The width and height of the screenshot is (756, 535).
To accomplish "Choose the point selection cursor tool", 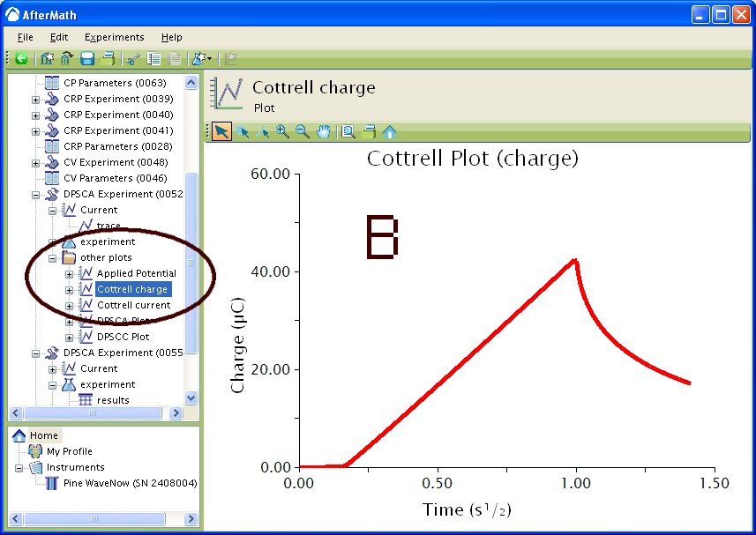I will point(243,131).
